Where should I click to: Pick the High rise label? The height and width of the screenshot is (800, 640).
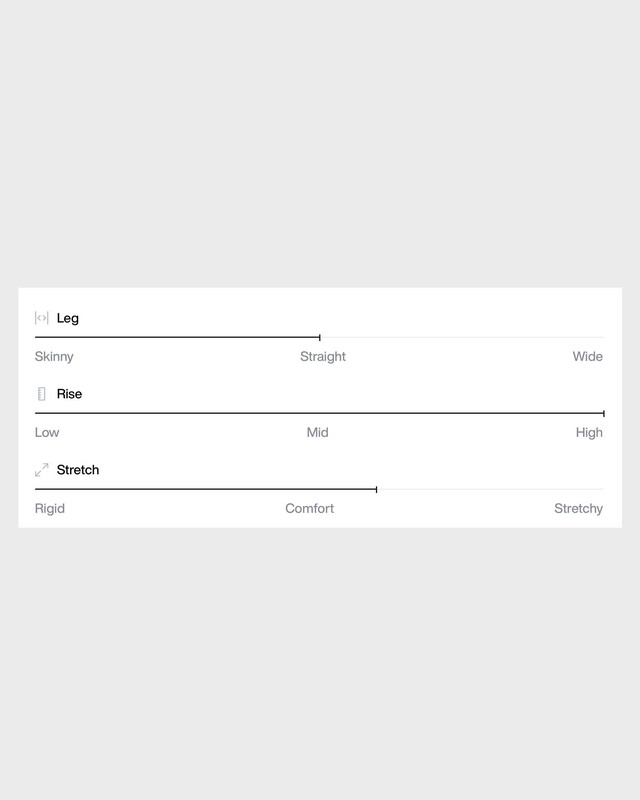589,433
